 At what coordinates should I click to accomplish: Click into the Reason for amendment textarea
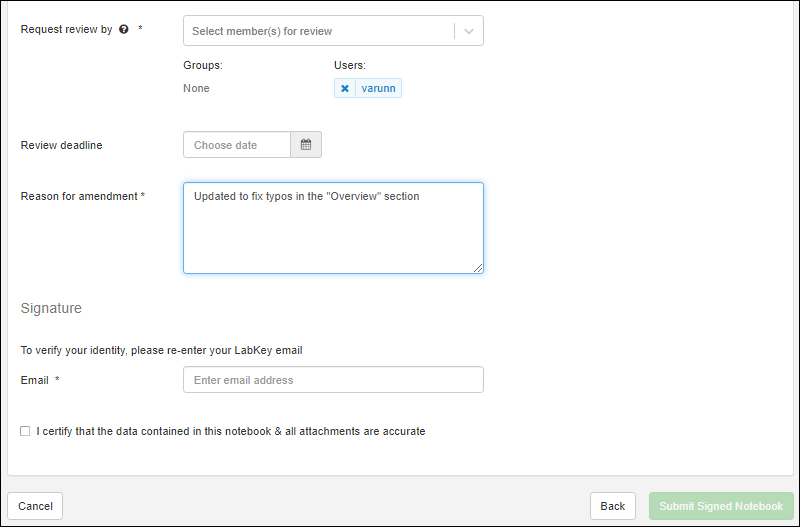[x=333, y=228]
